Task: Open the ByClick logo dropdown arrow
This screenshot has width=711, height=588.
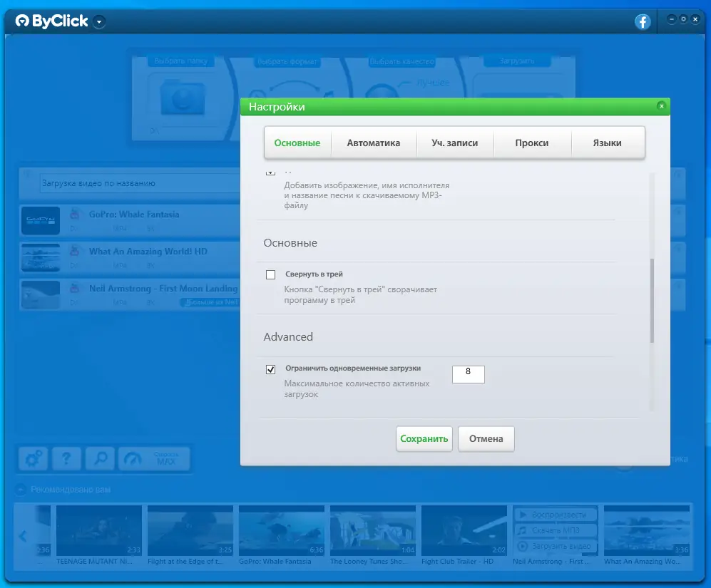Action: 99,21
